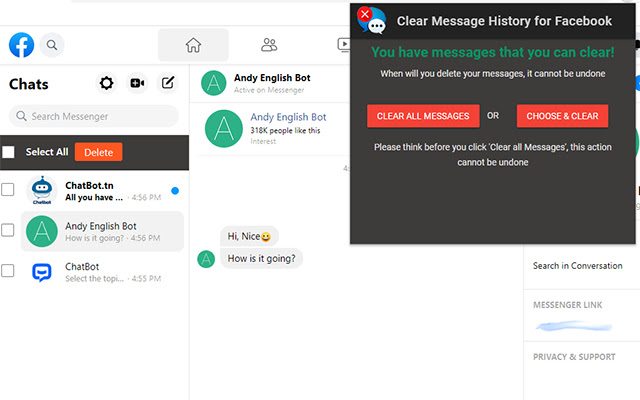Click the Search Messenger input field
The image size is (640, 400).
(94, 116)
